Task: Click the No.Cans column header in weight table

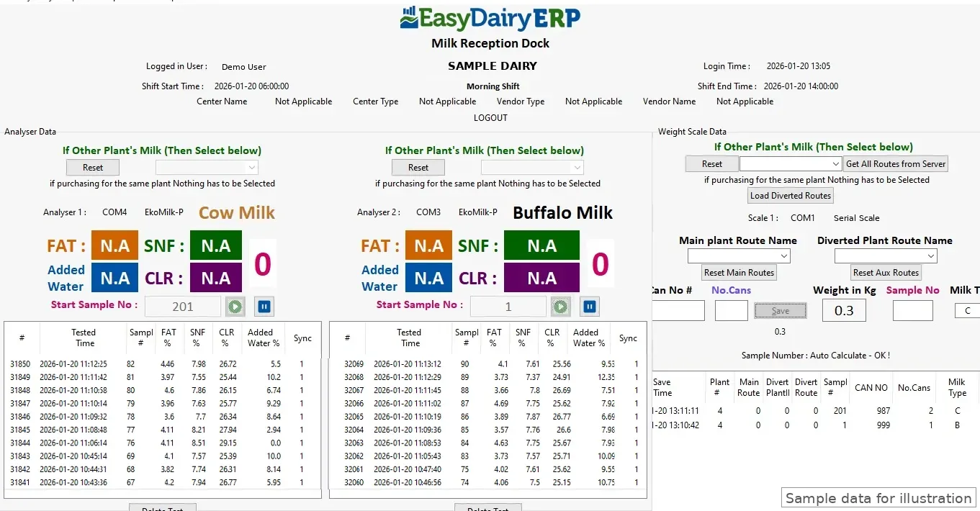Action: (914, 387)
